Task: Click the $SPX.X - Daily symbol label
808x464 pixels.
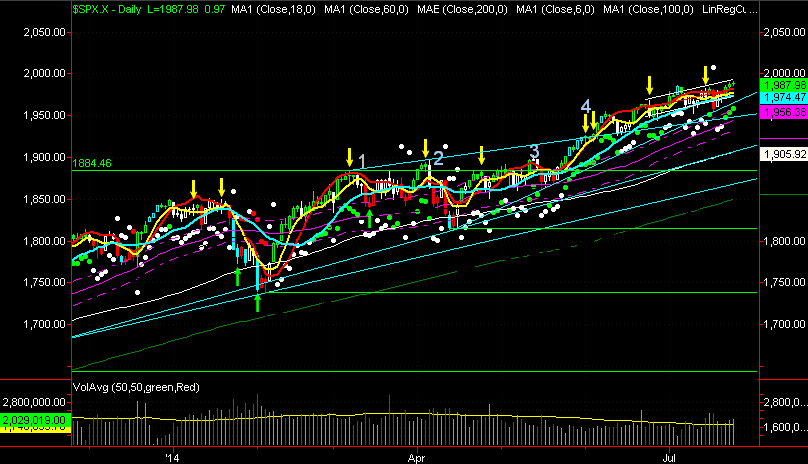Action: [107, 9]
